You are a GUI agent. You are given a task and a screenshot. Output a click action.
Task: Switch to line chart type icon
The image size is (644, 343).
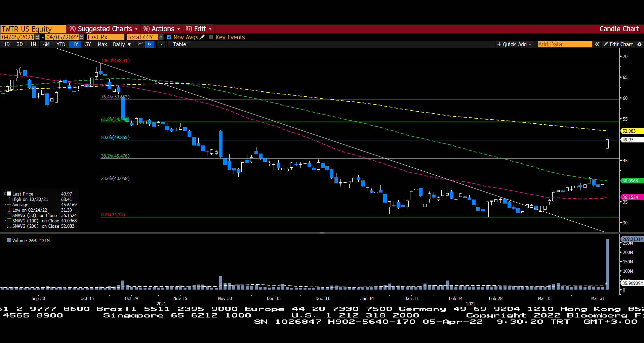[x=140, y=44]
